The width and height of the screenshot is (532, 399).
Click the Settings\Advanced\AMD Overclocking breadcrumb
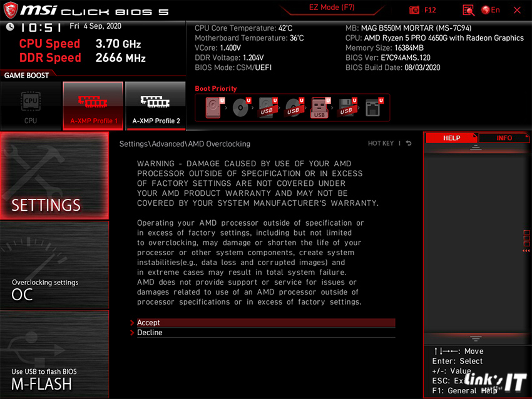tap(185, 144)
